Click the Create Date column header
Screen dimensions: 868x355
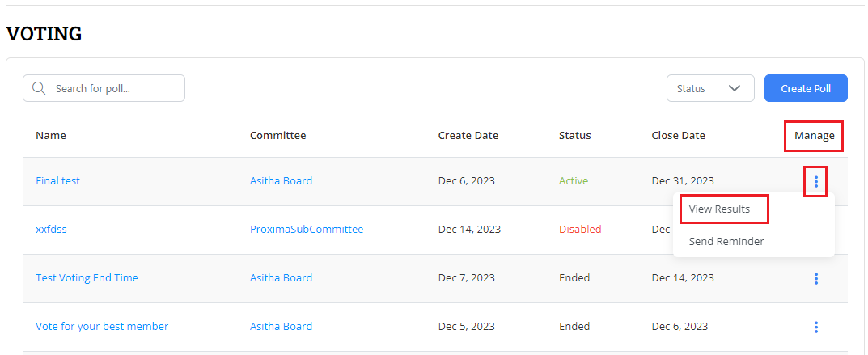pos(468,136)
